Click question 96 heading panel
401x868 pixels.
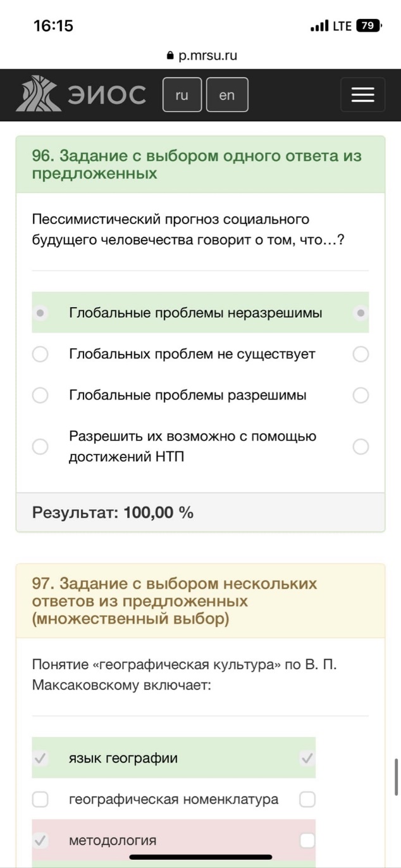(x=200, y=165)
